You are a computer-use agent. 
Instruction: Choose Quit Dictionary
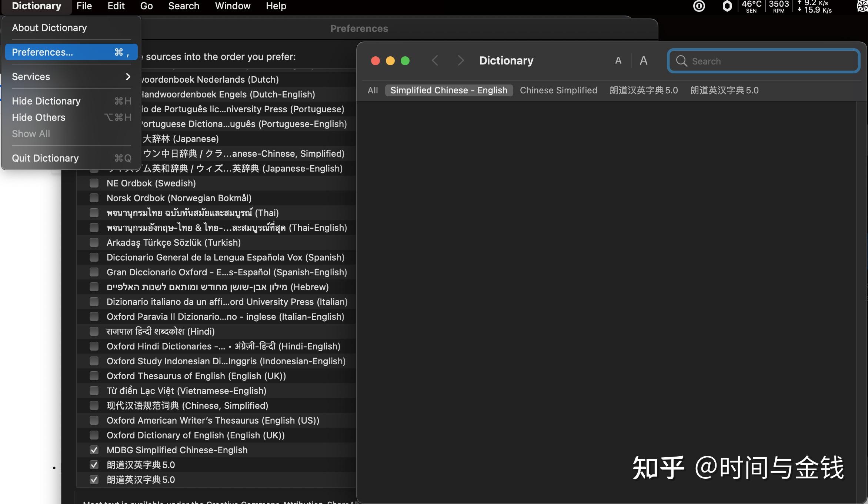tap(71, 158)
